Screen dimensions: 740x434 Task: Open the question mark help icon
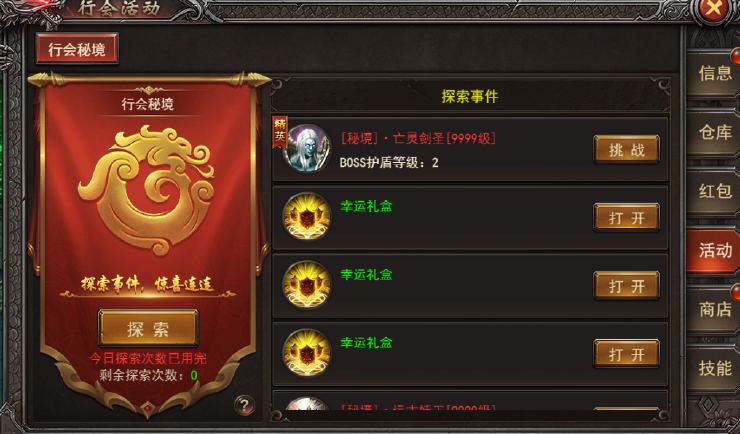(x=244, y=405)
